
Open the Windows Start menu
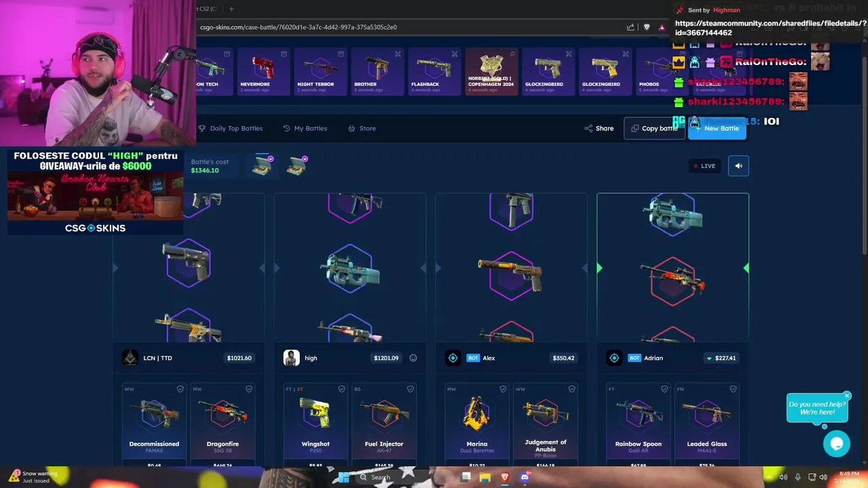click(x=344, y=478)
